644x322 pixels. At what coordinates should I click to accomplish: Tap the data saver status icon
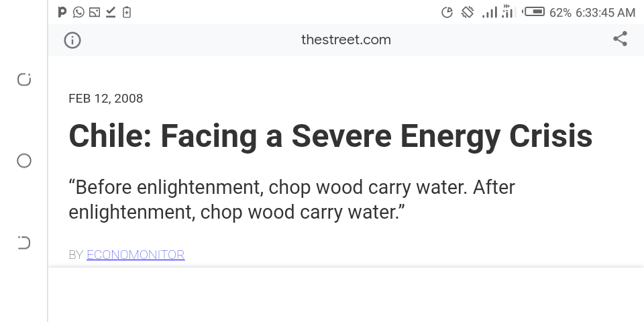447,12
